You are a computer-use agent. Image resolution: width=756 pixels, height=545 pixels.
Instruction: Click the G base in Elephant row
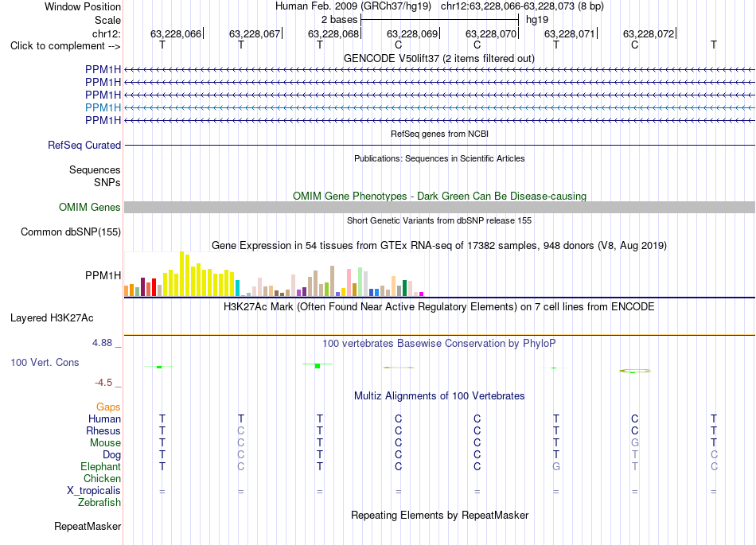556,466
